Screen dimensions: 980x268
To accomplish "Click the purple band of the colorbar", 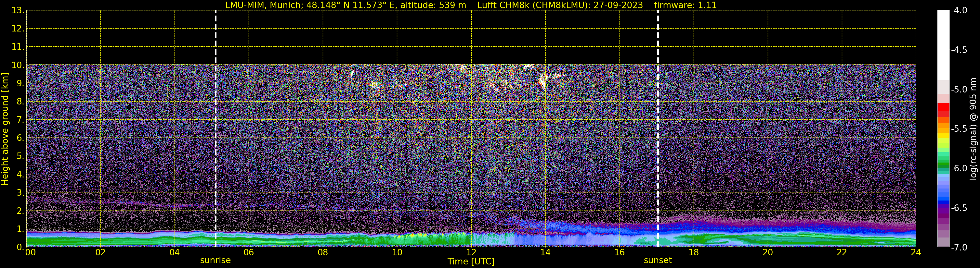I will click(944, 212).
